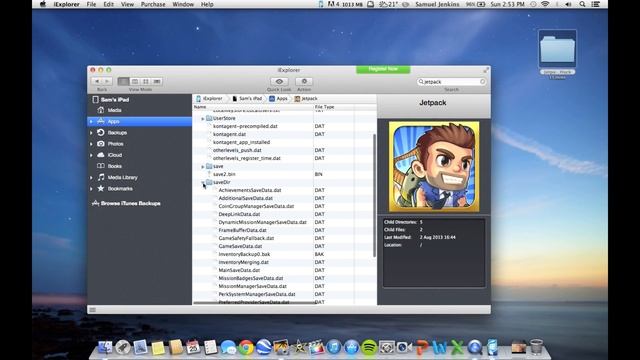The image size is (640, 360).
Task: Open the View menu
Action: pos(127,4)
